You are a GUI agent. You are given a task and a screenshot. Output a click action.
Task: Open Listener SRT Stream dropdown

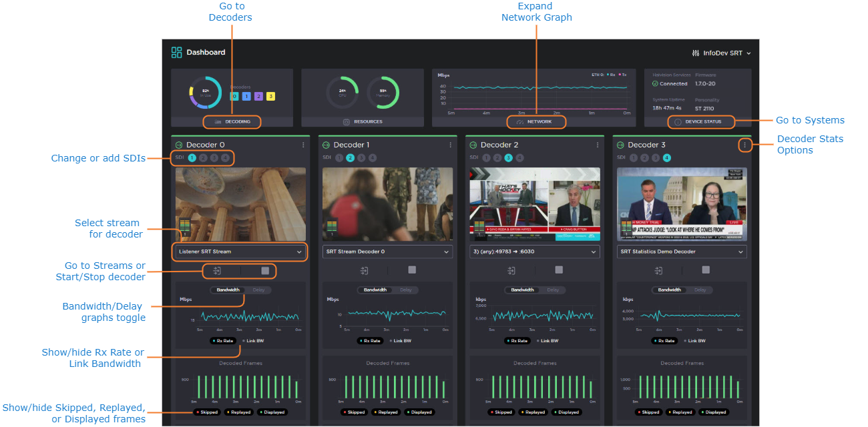(240, 252)
